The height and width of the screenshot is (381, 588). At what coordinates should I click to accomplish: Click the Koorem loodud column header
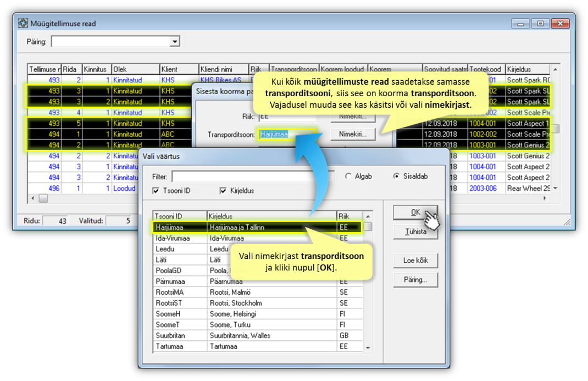tap(343, 69)
